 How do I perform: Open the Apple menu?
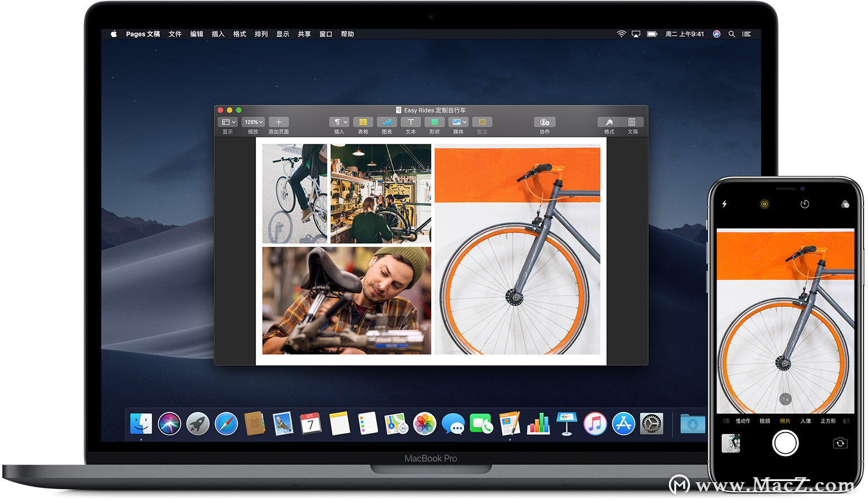(114, 34)
